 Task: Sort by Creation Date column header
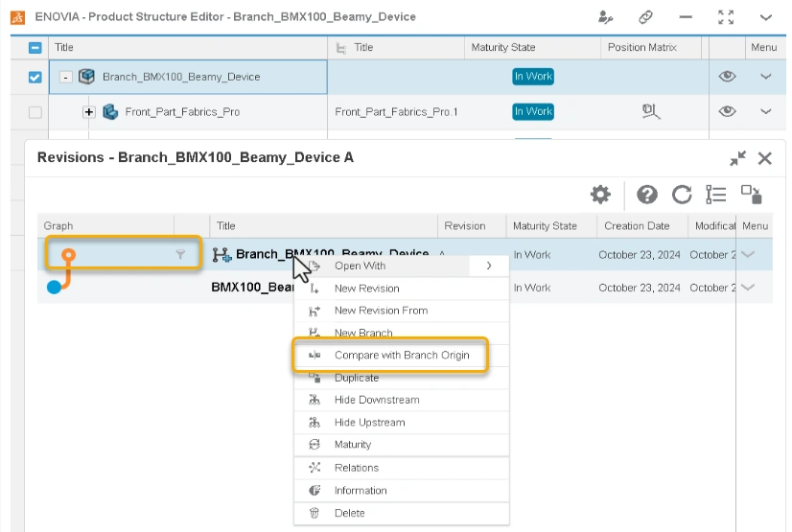tap(636, 226)
